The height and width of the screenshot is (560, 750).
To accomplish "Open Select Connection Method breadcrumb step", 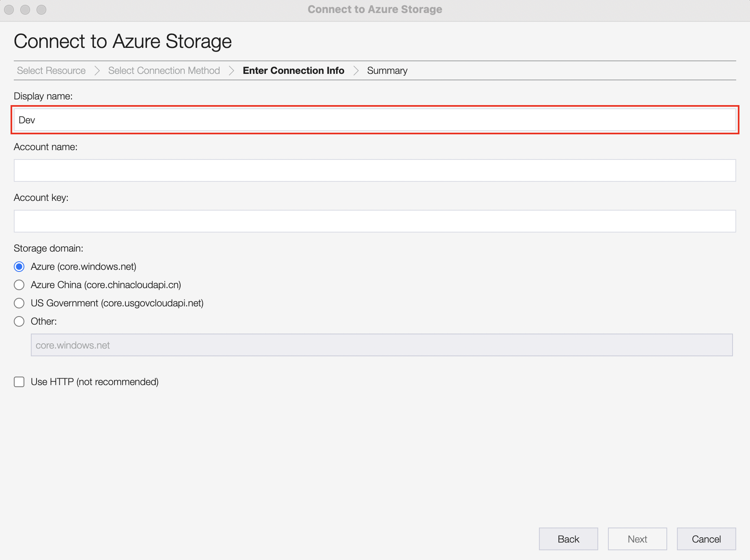I will click(164, 71).
